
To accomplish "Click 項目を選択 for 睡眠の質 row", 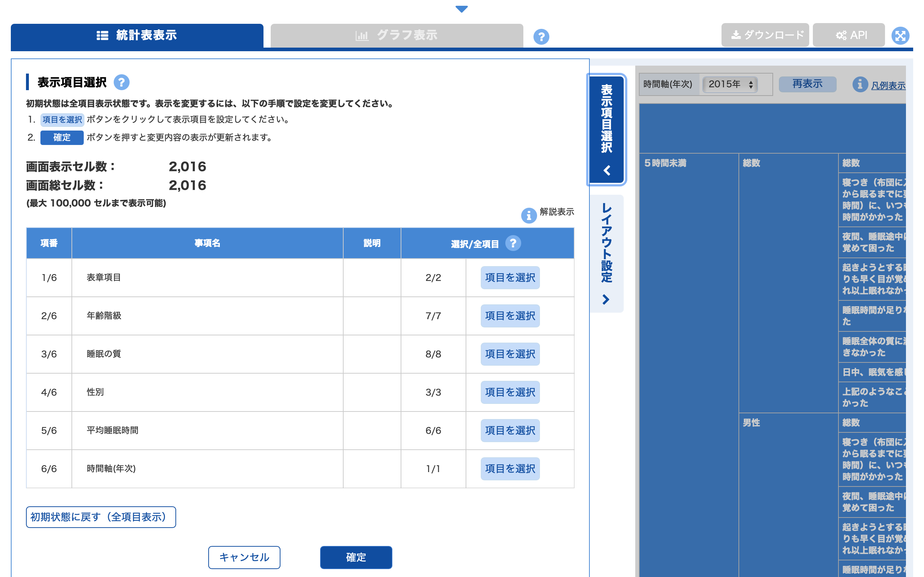I will pos(510,354).
